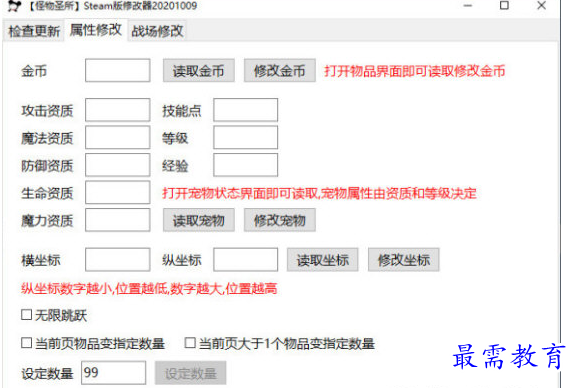This screenshot has height=388, width=574.
Task: Click the 横坐标 label
Action: tap(41, 260)
